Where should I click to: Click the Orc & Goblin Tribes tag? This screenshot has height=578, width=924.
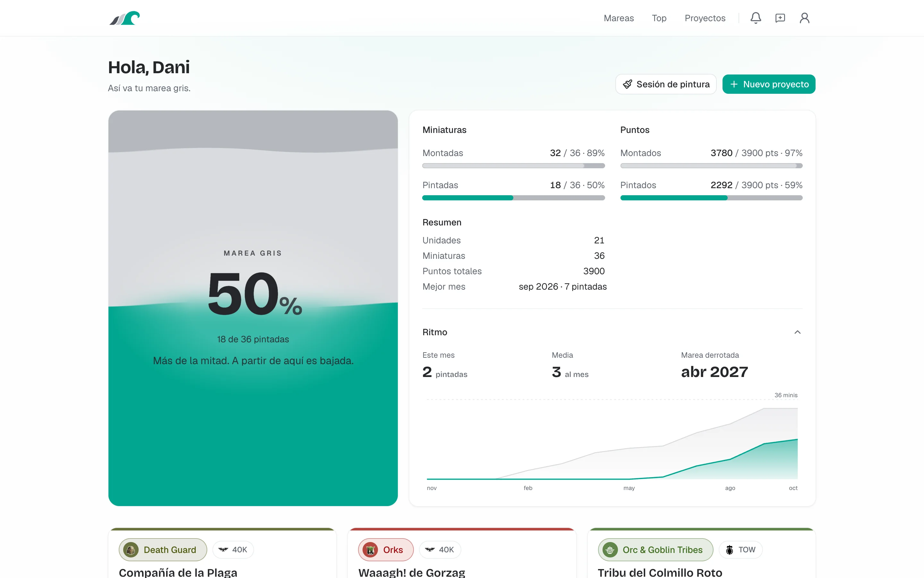coord(655,550)
